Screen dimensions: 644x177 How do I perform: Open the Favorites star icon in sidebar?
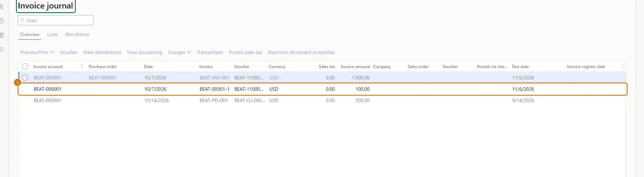[2, 7]
